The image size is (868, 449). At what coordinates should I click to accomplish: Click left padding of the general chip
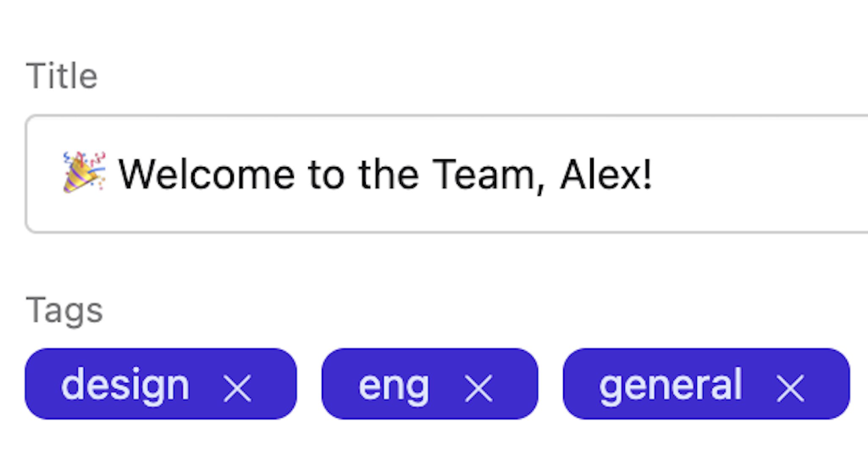point(580,385)
